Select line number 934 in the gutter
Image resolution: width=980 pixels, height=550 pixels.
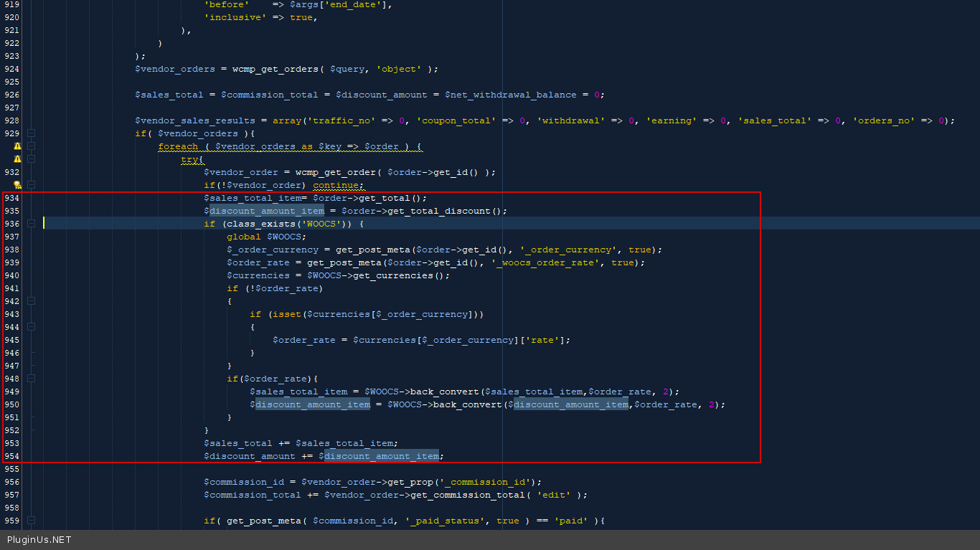click(12, 198)
